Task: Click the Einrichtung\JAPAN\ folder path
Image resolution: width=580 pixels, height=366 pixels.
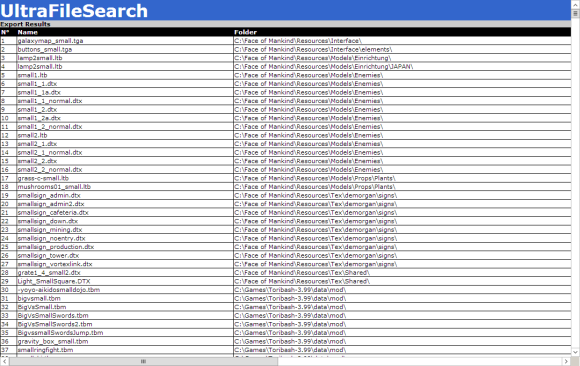Action: pyautogui.click(x=324, y=67)
